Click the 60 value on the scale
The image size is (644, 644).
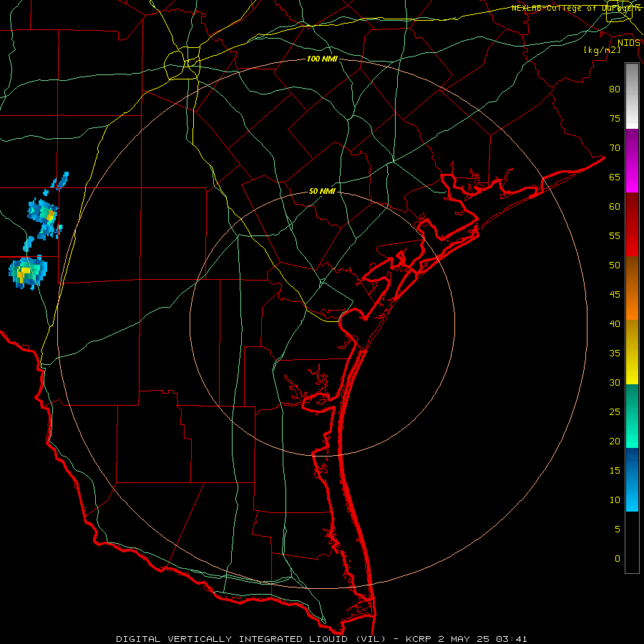coord(615,207)
